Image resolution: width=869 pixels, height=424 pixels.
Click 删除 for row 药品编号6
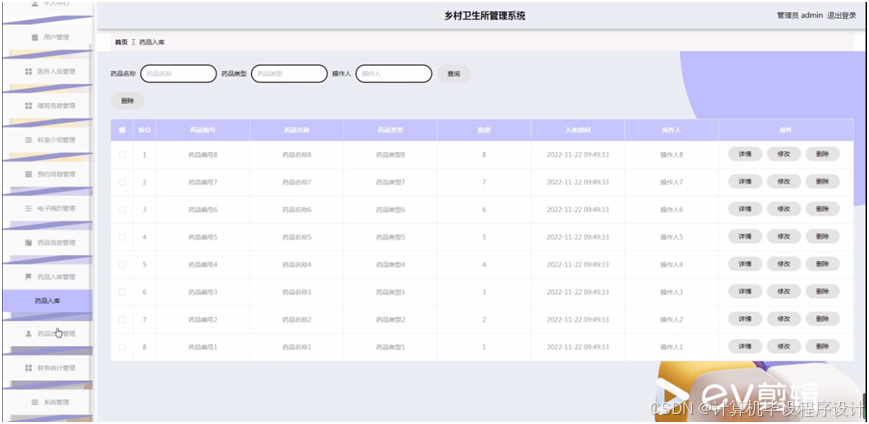[822, 209]
